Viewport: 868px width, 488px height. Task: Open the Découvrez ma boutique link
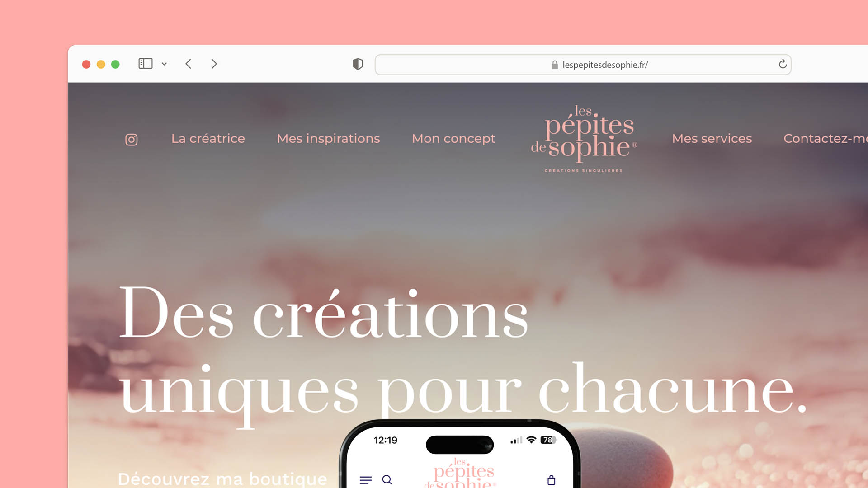click(222, 479)
